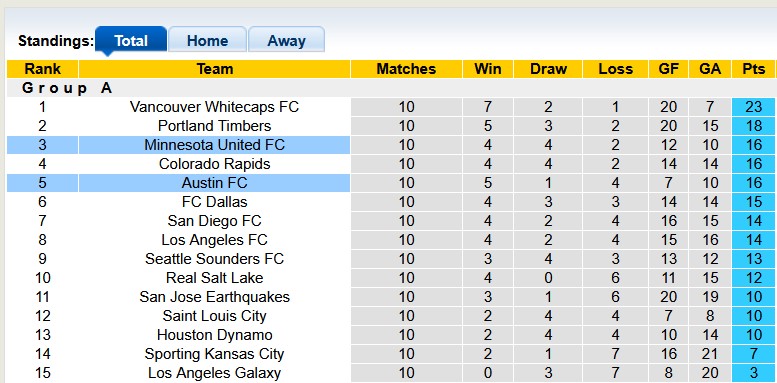The image size is (777, 383).
Task: Click Houston Dynamo team name
Action: [215, 334]
